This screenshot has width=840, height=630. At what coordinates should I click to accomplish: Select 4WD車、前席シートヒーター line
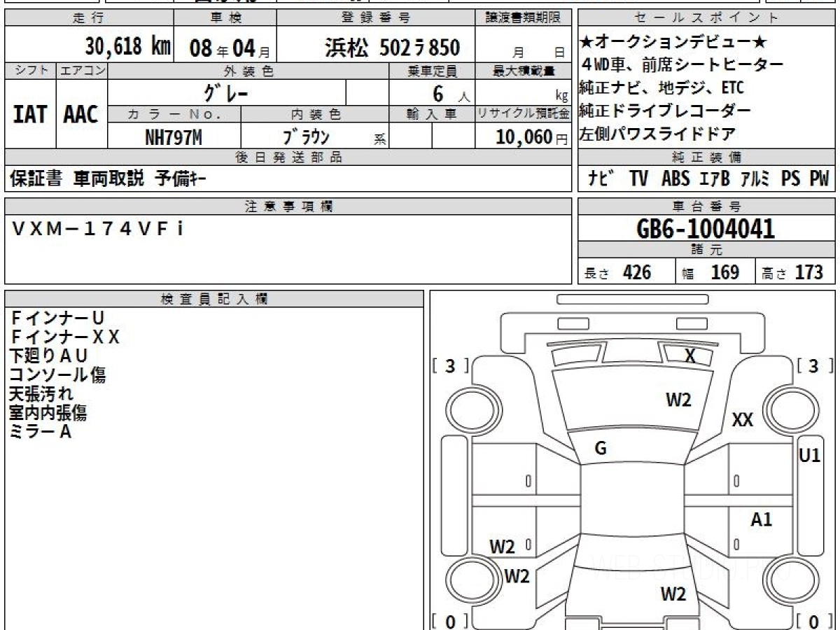(681, 65)
